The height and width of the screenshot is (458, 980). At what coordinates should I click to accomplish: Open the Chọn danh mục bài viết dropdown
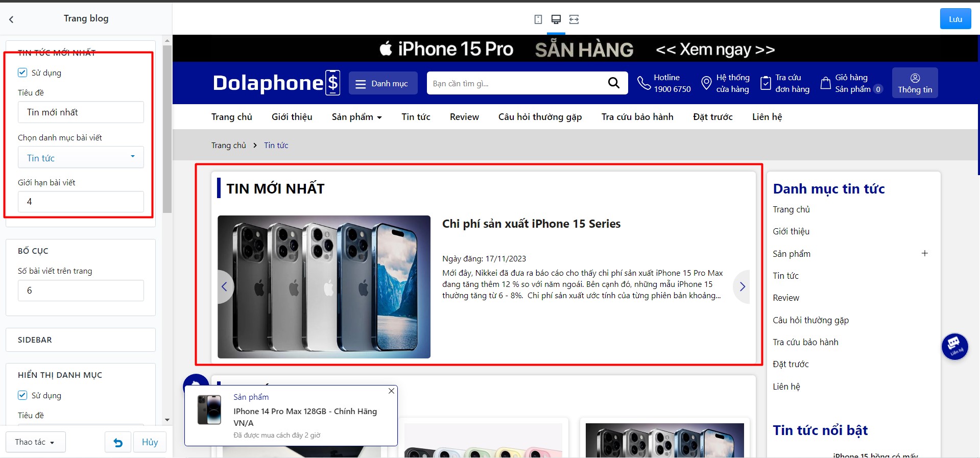81,157
